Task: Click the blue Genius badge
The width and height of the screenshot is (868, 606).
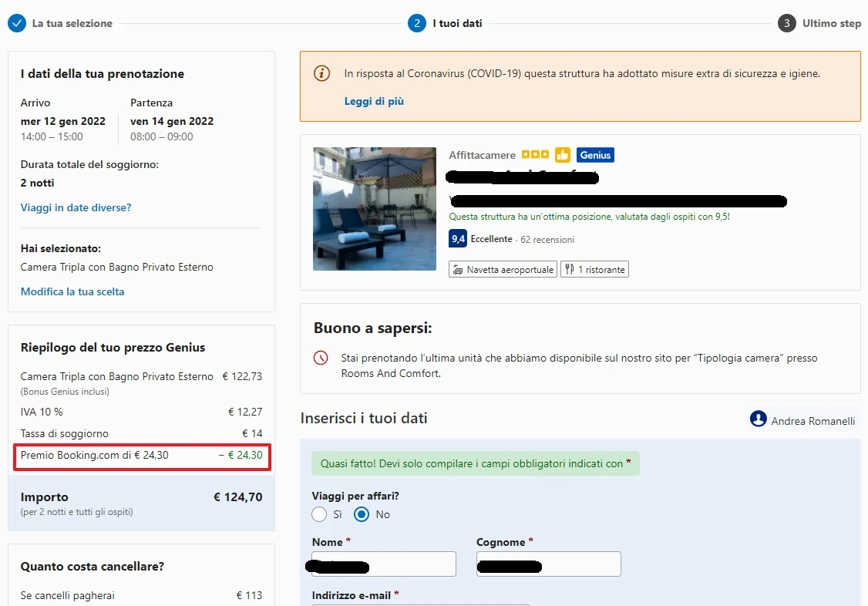Action: coord(595,155)
